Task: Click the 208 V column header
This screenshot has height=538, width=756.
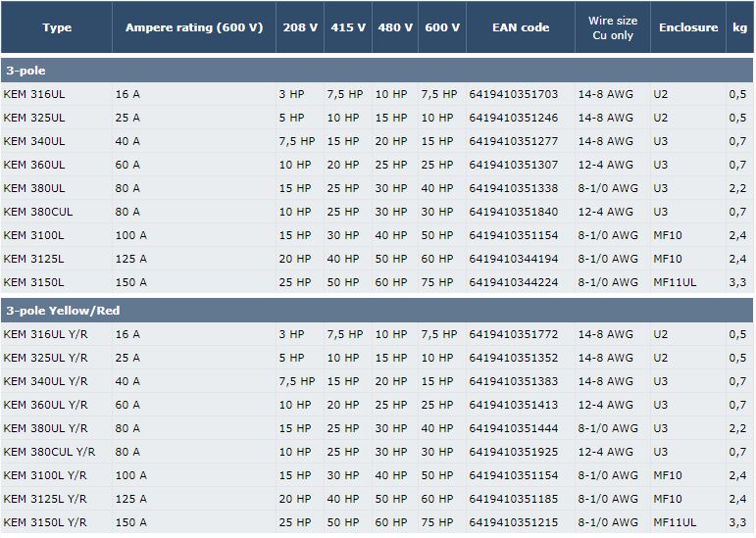Action: point(300,27)
